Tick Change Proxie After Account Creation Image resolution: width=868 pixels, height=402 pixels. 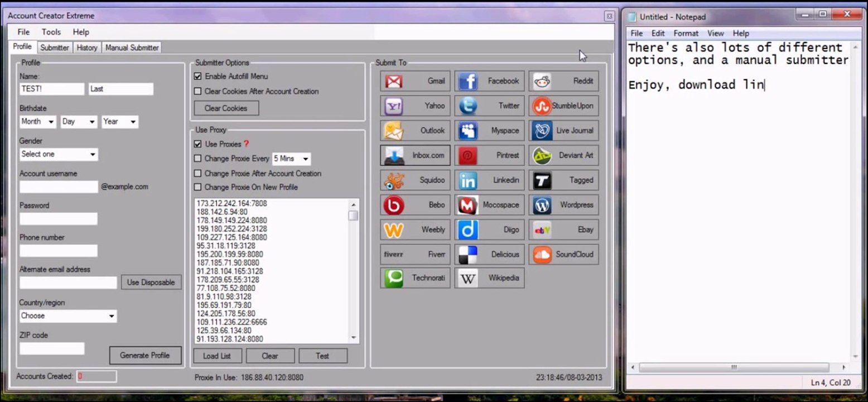[197, 173]
